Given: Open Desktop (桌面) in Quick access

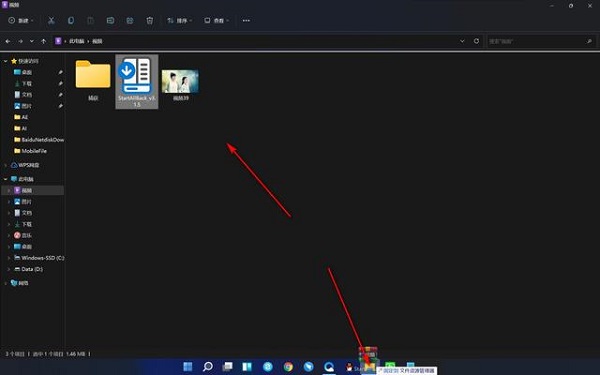Looking at the screenshot, I should coord(26,72).
